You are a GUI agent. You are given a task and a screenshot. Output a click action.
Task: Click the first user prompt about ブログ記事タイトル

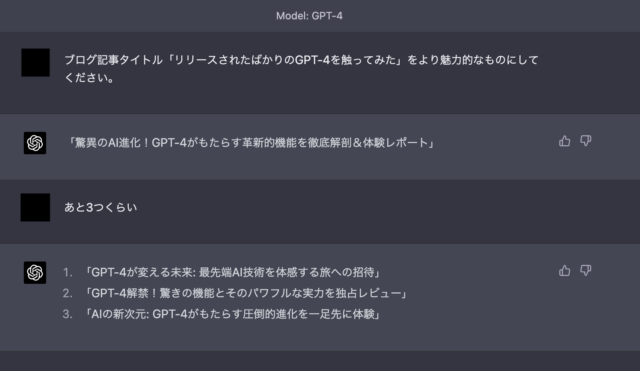point(301,69)
